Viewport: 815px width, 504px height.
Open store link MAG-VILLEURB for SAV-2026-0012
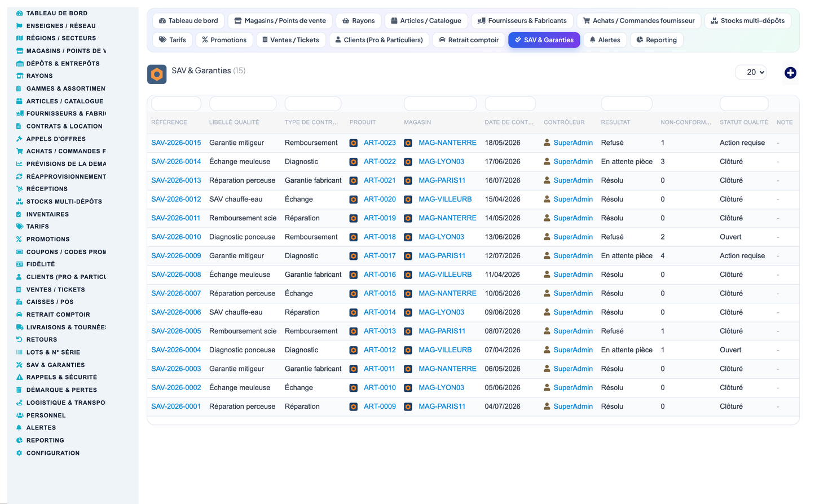point(445,200)
